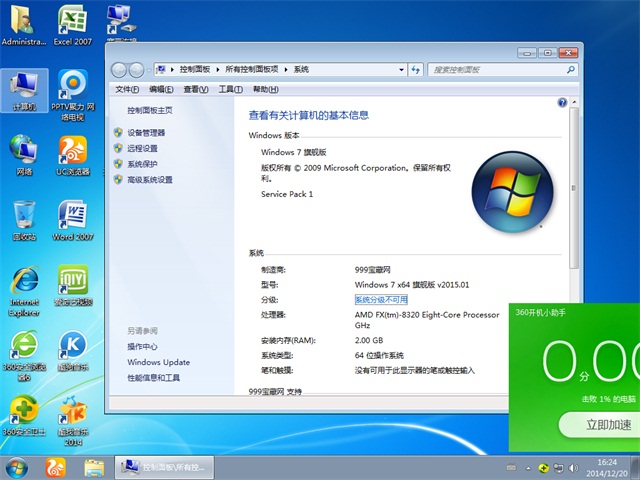Open 360安全浏览器 desktop shortcut
Image resolution: width=640 pixels, height=480 pixels.
click(x=24, y=356)
